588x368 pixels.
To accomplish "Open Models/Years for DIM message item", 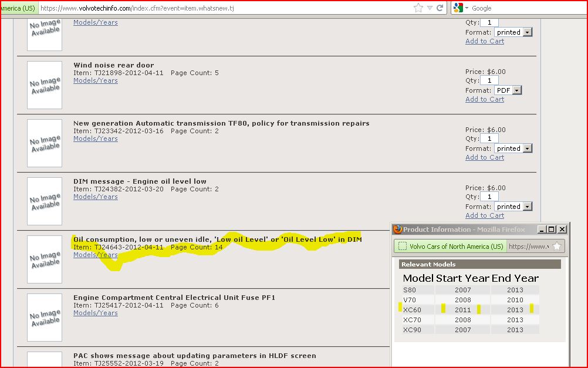I will click(96, 197).
